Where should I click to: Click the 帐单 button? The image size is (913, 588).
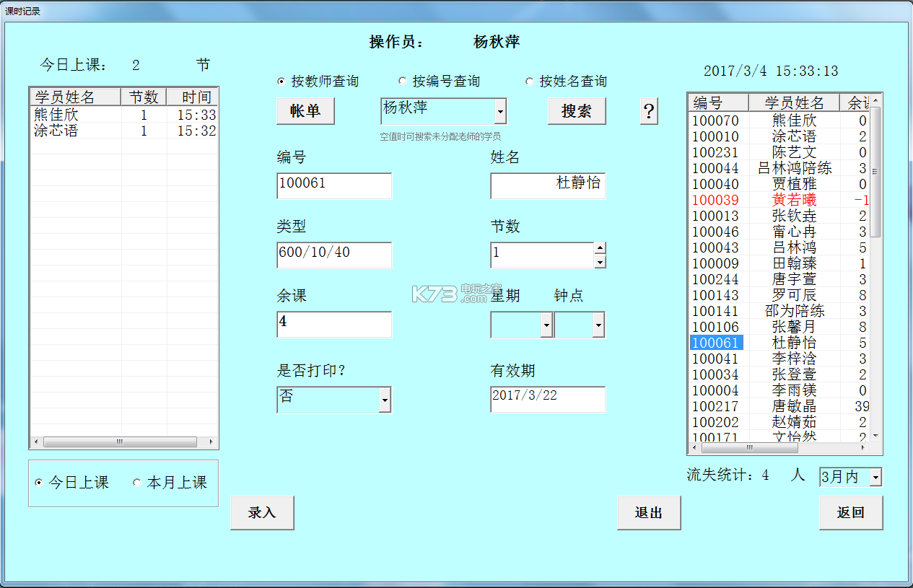point(305,111)
